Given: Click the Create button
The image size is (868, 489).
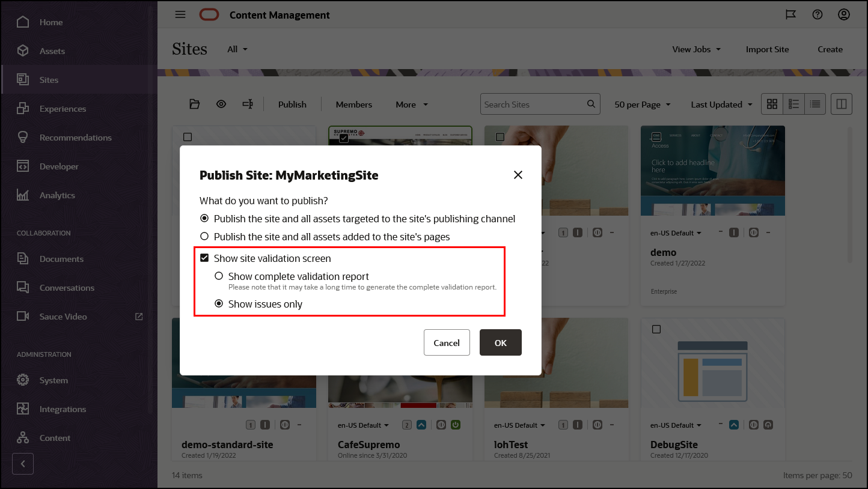Looking at the screenshot, I should [830, 49].
